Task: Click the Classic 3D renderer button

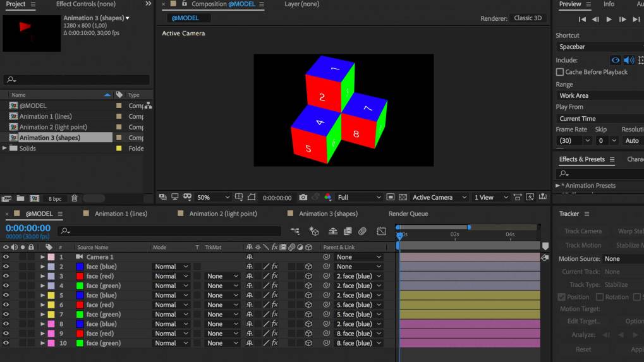Action: tap(528, 18)
